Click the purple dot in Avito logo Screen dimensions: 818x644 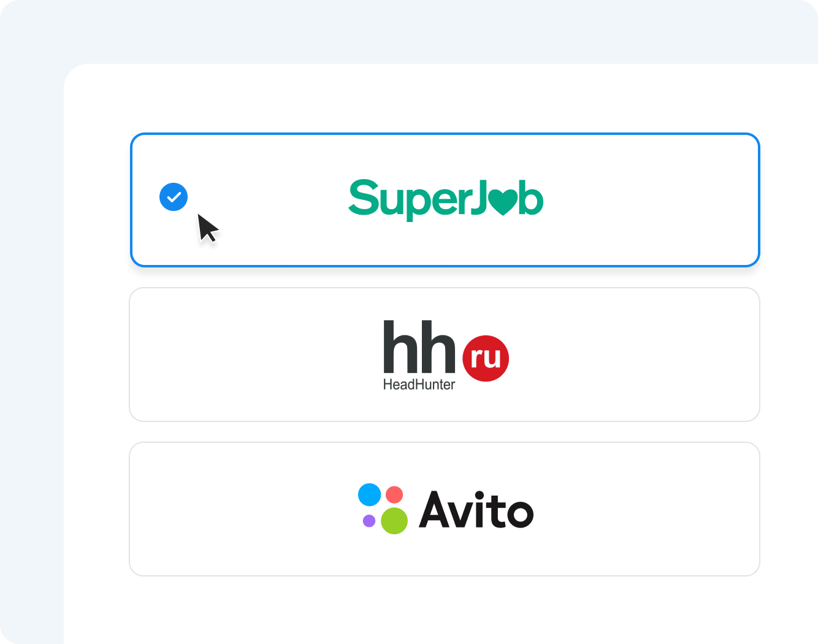pyautogui.click(x=369, y=521)
